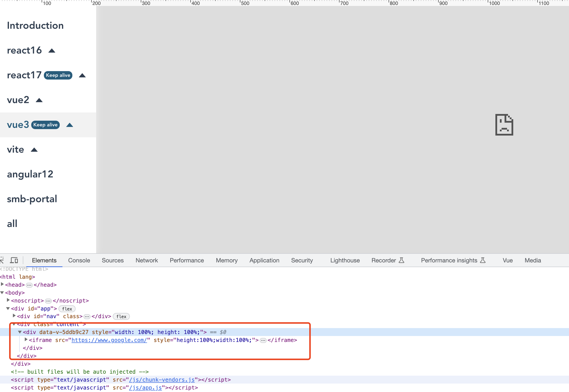Open the head element's ellipsis expander icon
The height and width of the screenshot is (392, 569).
[29, 285]
